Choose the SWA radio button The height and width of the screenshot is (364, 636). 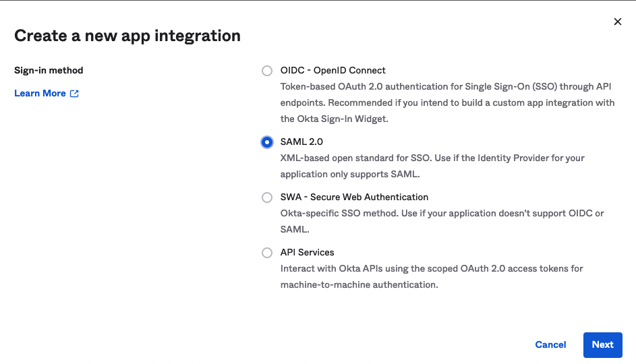(x=267, y=198)
